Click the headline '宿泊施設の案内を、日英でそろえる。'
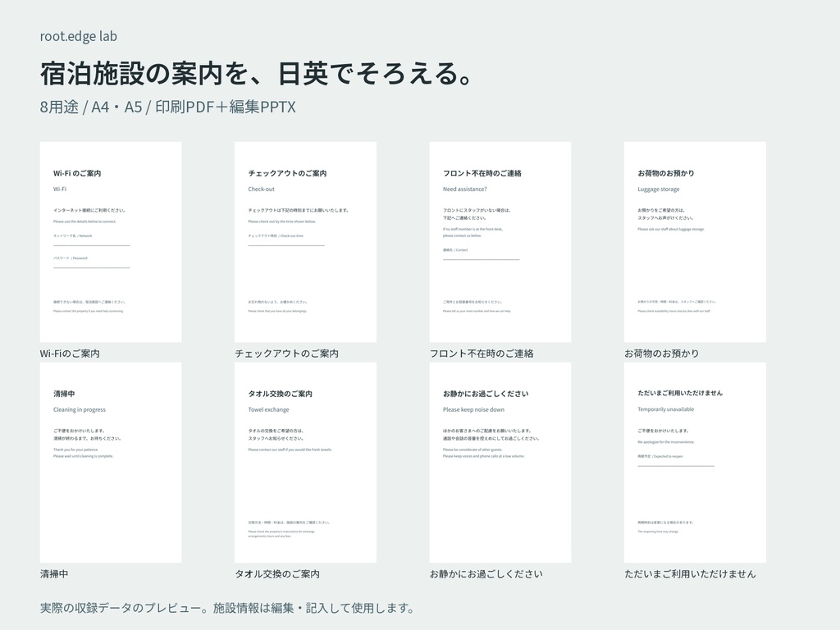 click(257, 73)
